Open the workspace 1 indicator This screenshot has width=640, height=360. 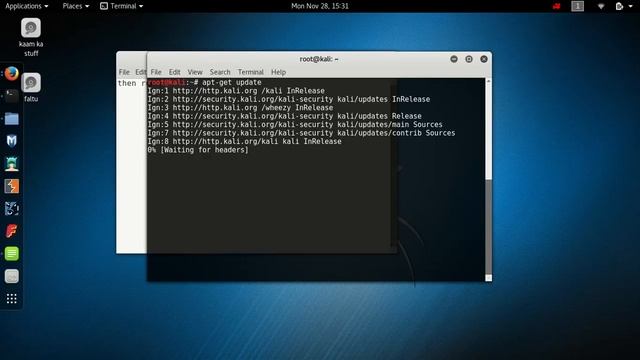[577, 6]
